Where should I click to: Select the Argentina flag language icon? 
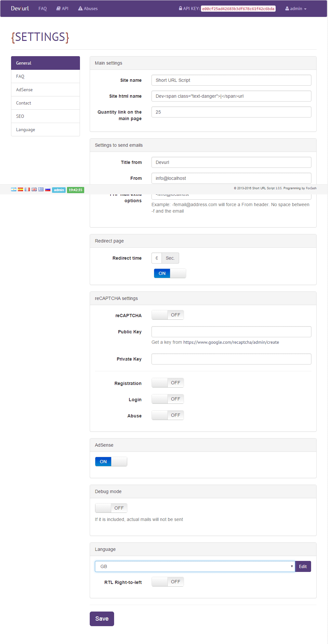(x=14, y=190)
